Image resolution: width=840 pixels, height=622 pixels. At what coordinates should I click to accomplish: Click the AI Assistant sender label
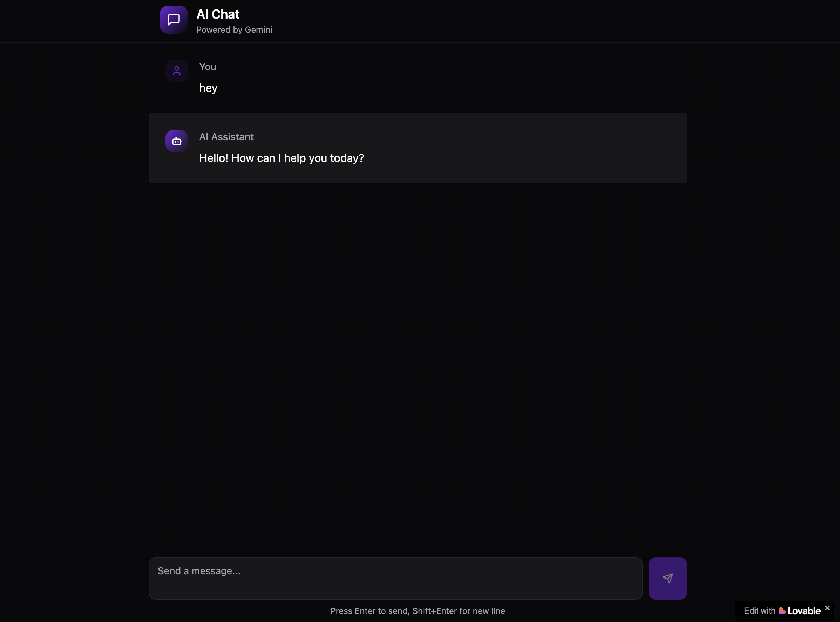pos(226,137)
